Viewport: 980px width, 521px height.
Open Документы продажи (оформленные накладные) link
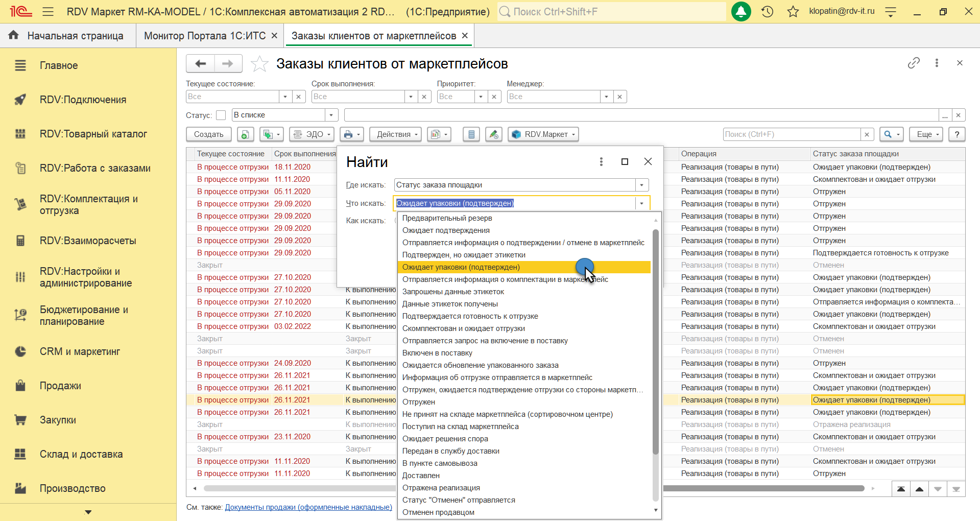[x=308, y=507]
